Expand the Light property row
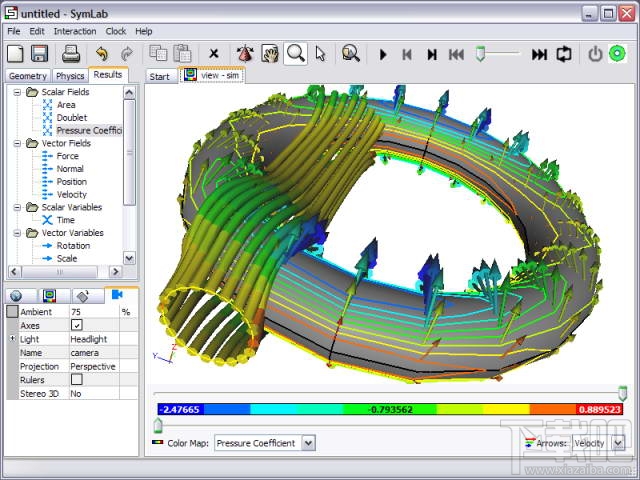Screen dimensions: 640x480 12,339
